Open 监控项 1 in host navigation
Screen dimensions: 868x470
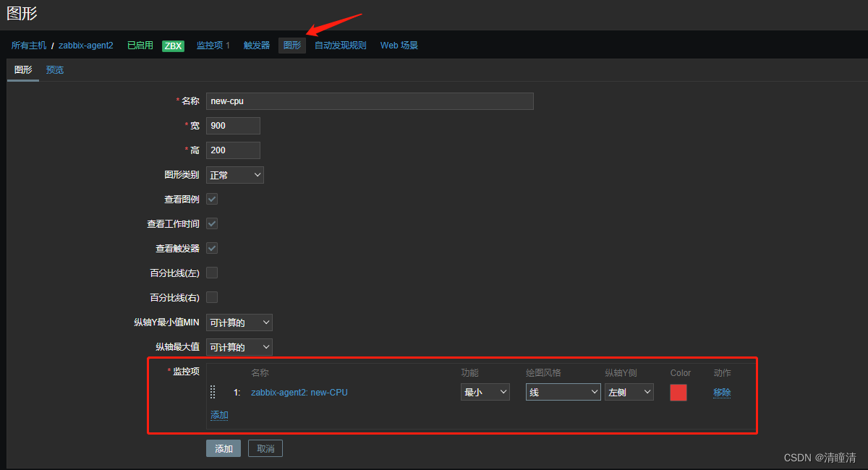point(213,46)
